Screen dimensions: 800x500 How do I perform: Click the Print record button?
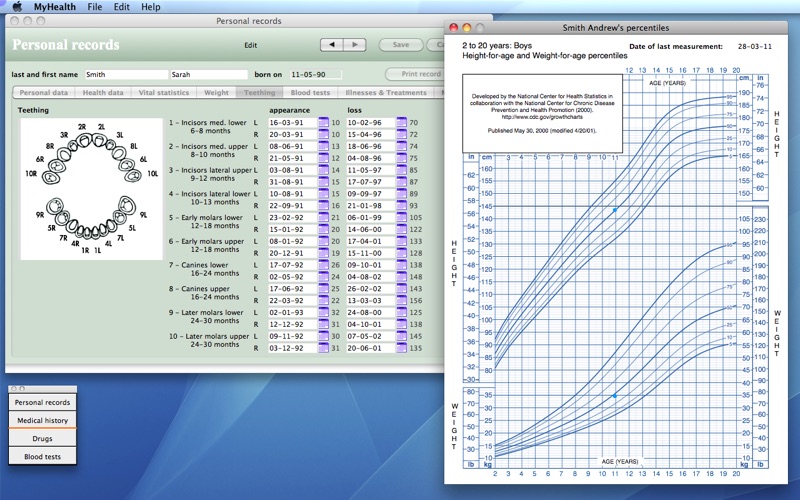[x=414, y=74]
